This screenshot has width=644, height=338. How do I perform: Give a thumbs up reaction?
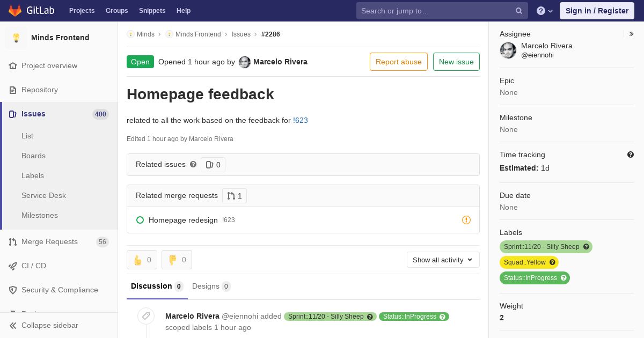[142, 260]
